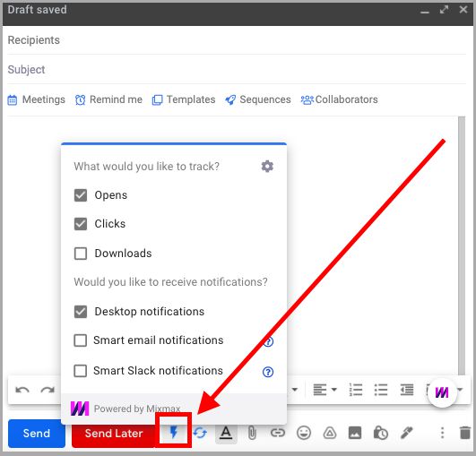Click the attach files paperclip icon
476x456 pixels.
click(x=252, y=433)
